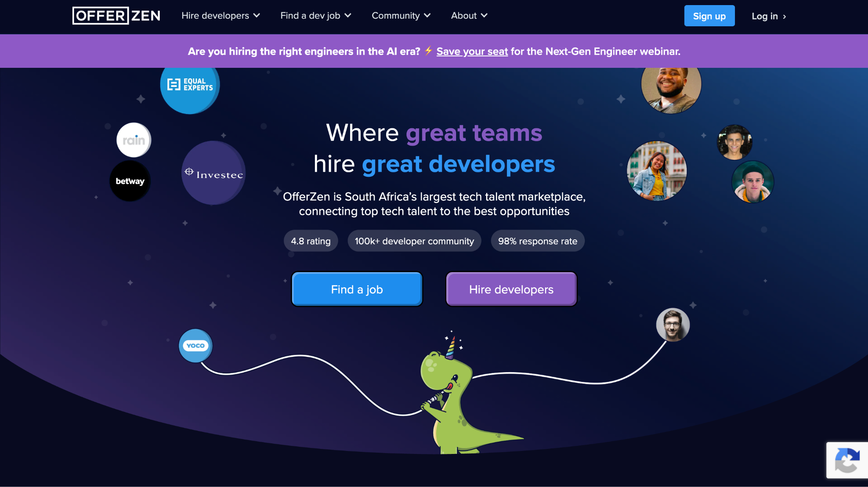Click the Yoco logo bubble
868x487 pixels.
[x=195, y=346]
